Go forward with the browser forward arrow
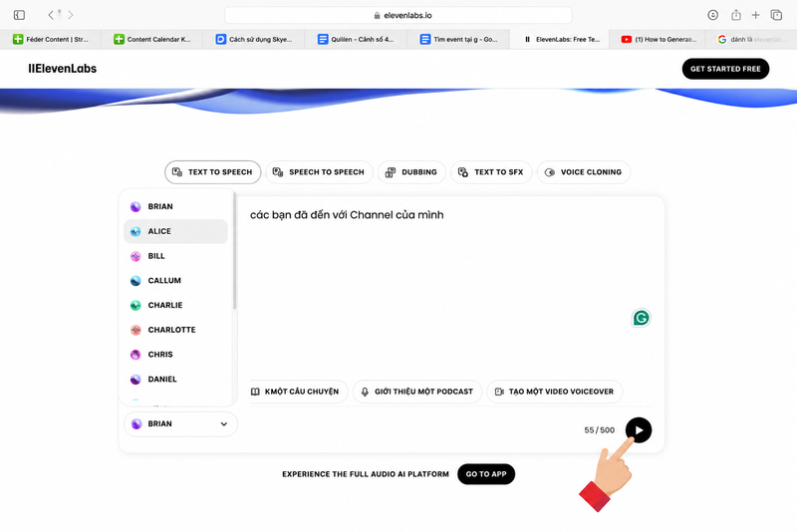797x532 pixels. pos(70,15)
